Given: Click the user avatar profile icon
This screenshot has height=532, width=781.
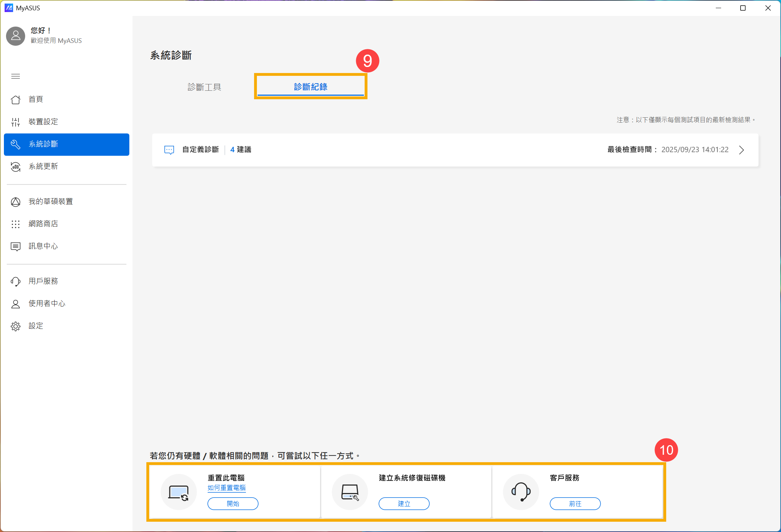Looking at the screenshot, I should pyautogui.click(x=16, y=36).
